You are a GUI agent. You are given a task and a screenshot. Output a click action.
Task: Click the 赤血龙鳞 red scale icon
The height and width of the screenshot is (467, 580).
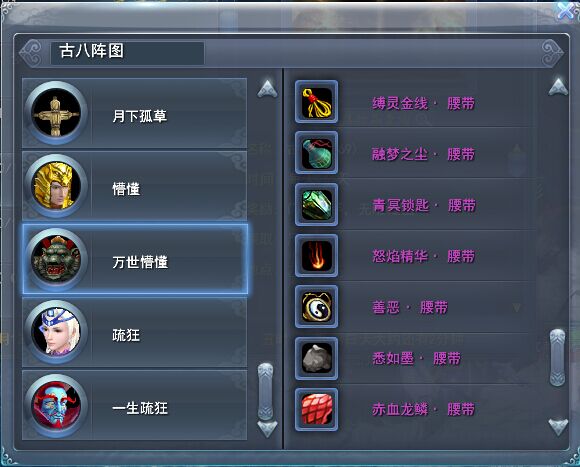(x=316, y=409)
